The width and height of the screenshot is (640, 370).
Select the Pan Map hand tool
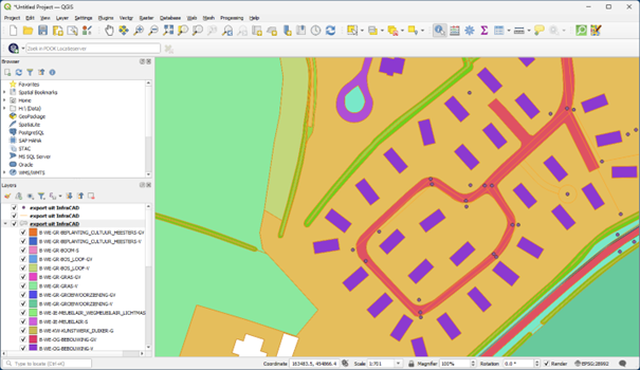tap(109, 31)
